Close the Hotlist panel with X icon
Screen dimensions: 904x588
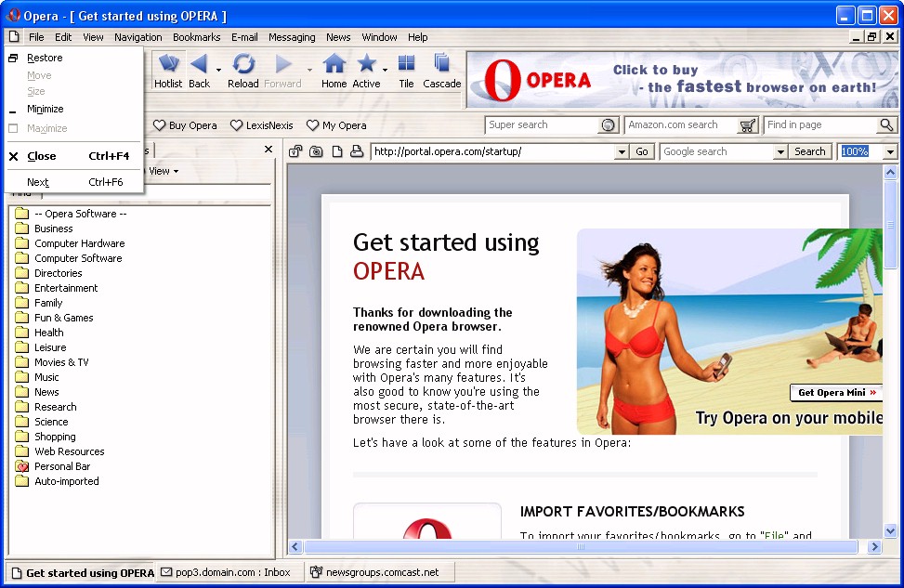[269, 150]
